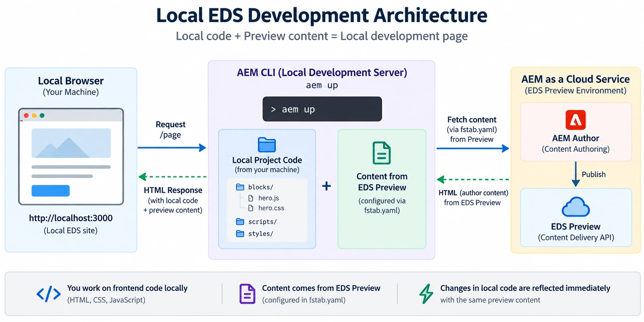Click the large blue Local Project Code folder icon
Screen dimensions: 644x322
pos(267,144)
